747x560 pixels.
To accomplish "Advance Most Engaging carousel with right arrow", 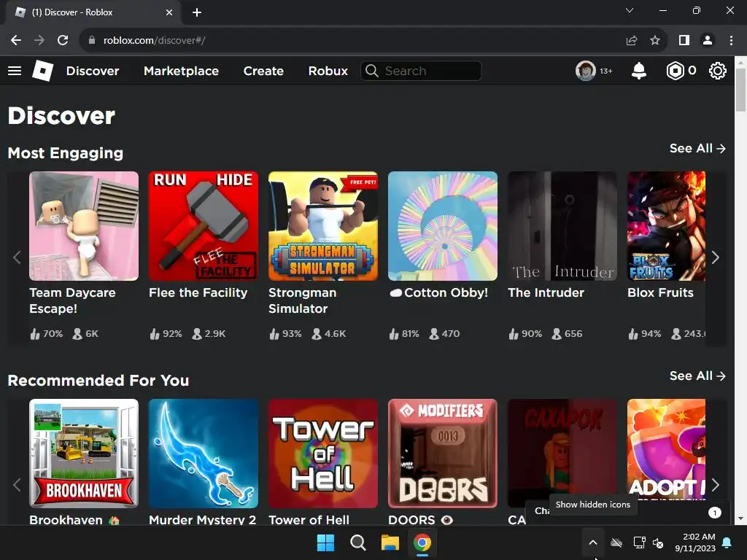I will (715, 257).
